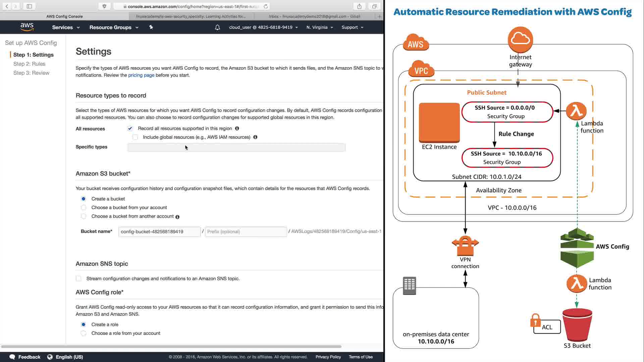The height and width of the screenshot is (362, 644).
Task: Click the Bucket name input field
Action: click(159, 232)
